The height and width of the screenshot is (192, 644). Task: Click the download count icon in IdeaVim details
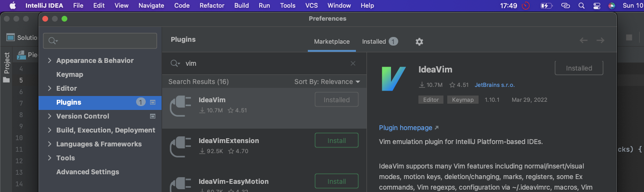pos(422,85)
